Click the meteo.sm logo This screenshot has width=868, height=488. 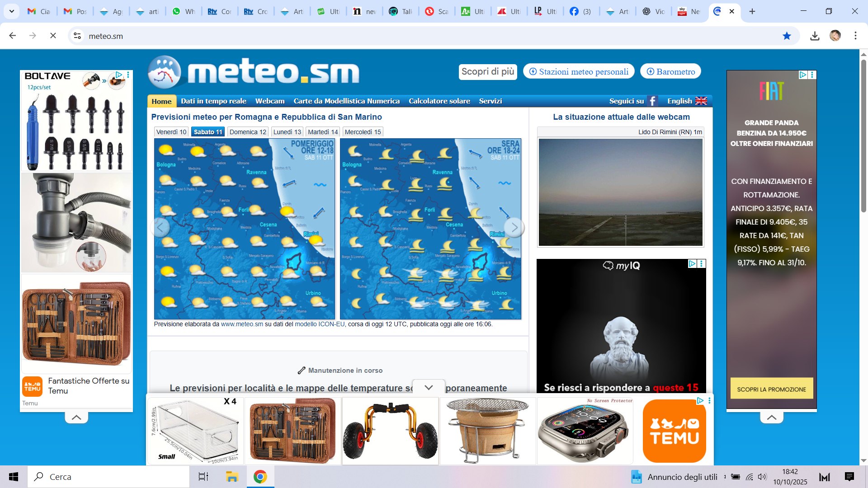[x=254, y=72]
